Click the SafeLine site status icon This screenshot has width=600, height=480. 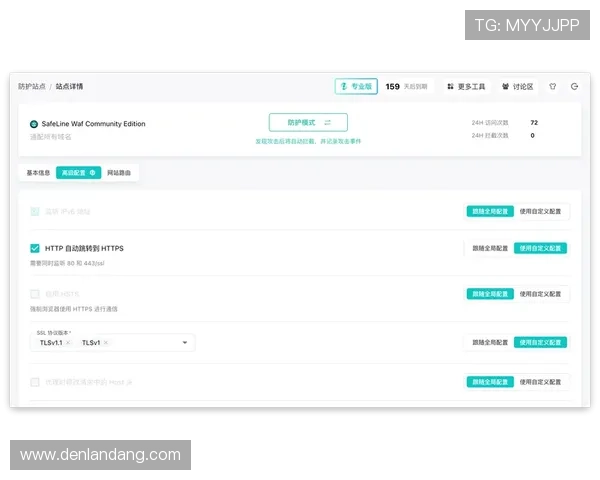click(x=34, y=124)
